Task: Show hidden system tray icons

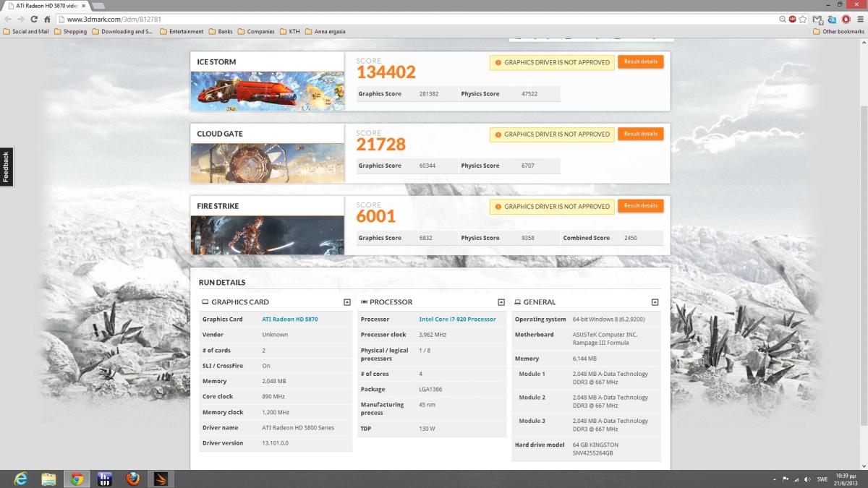Action: 774,479
